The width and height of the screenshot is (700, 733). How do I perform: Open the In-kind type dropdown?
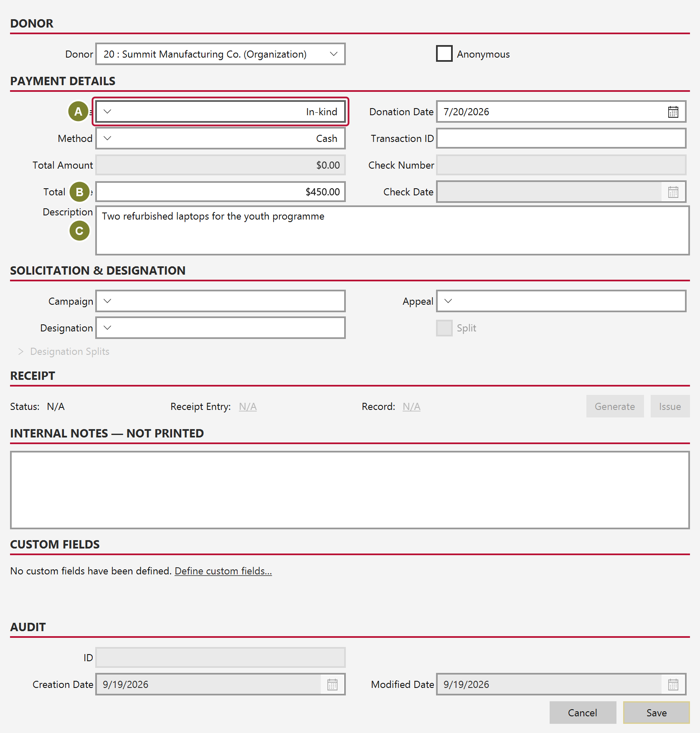pyautogui.click(x=221, y=112)
